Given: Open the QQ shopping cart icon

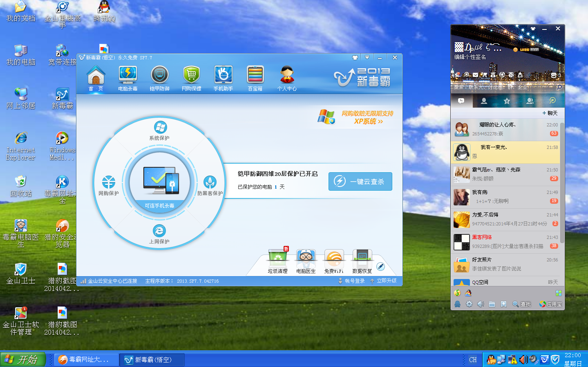Looking at the screenshot, I should coord(484,75).
